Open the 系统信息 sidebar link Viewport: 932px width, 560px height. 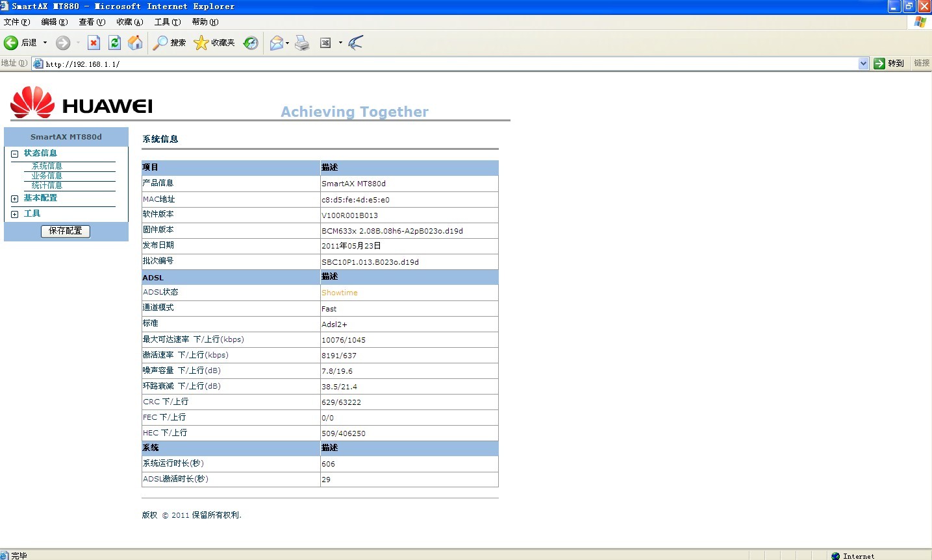click(x=47, y=166)
